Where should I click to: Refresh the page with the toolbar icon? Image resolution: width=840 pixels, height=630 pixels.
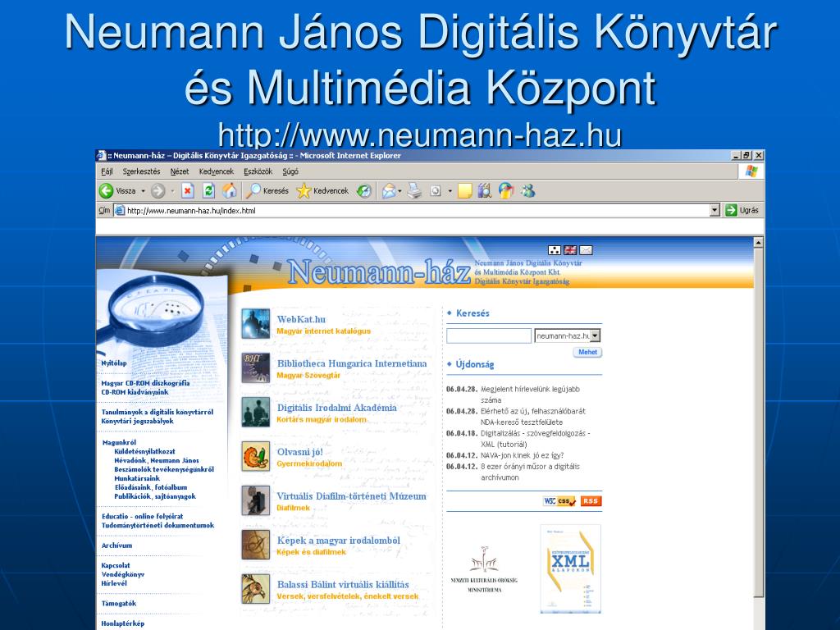point(208,190)
